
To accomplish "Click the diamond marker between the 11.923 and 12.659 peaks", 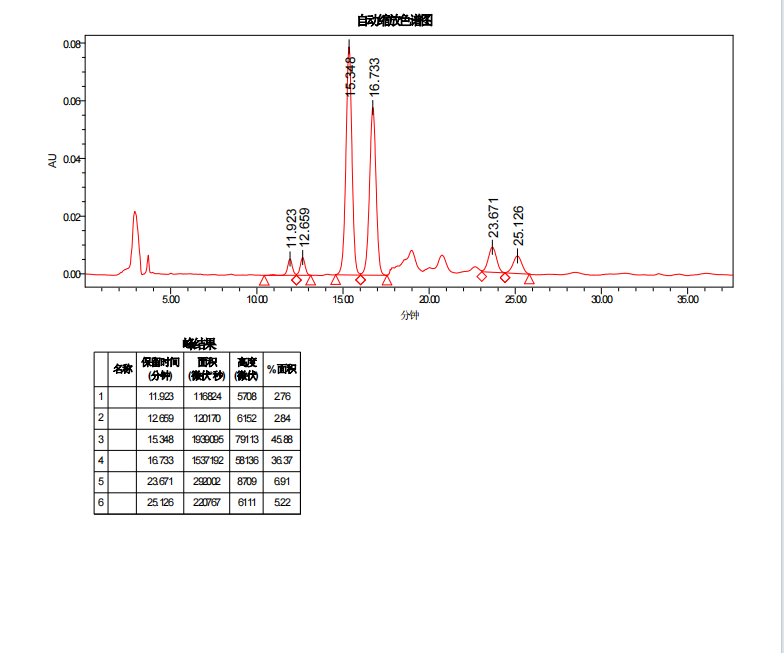I will (297, 280).
